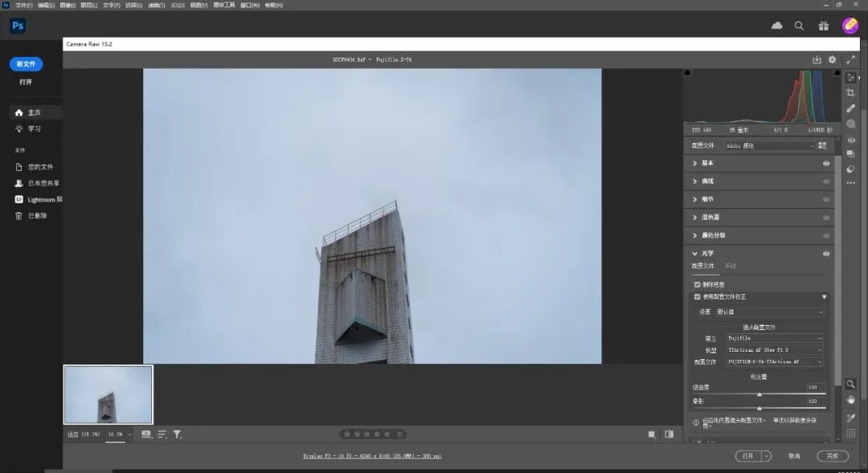Open the Adobe 颜色 profile dropdown

point(769,145)
